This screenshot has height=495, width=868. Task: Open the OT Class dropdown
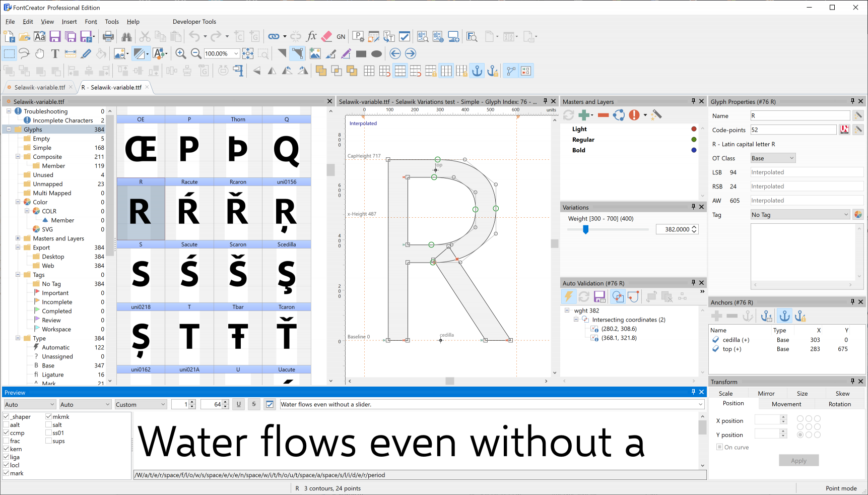click(773, 158)
